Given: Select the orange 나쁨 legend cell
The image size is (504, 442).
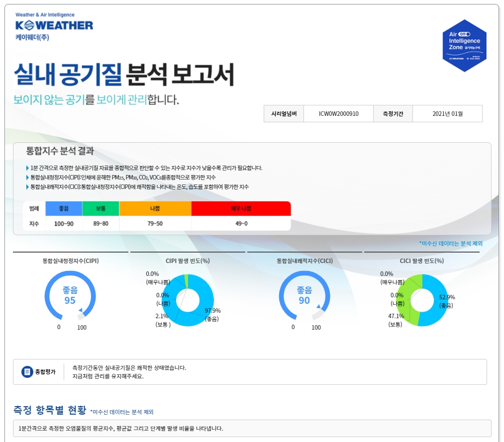Looking at the screenshot, I should coord(155,208).
